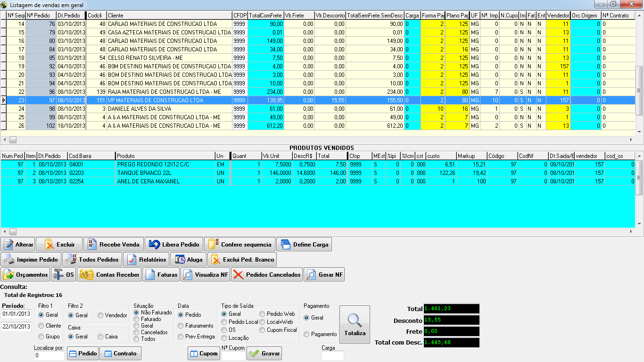This screenshot has width=644, height=362.
Task: Click the Visualiza NF magnifier icon
Action: click(x=187, y=274)
